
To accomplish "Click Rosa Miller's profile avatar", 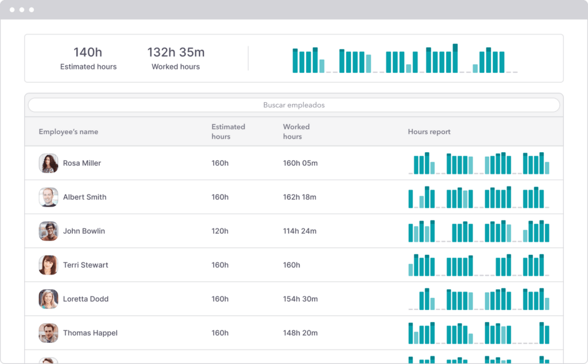I will (48, 163).
